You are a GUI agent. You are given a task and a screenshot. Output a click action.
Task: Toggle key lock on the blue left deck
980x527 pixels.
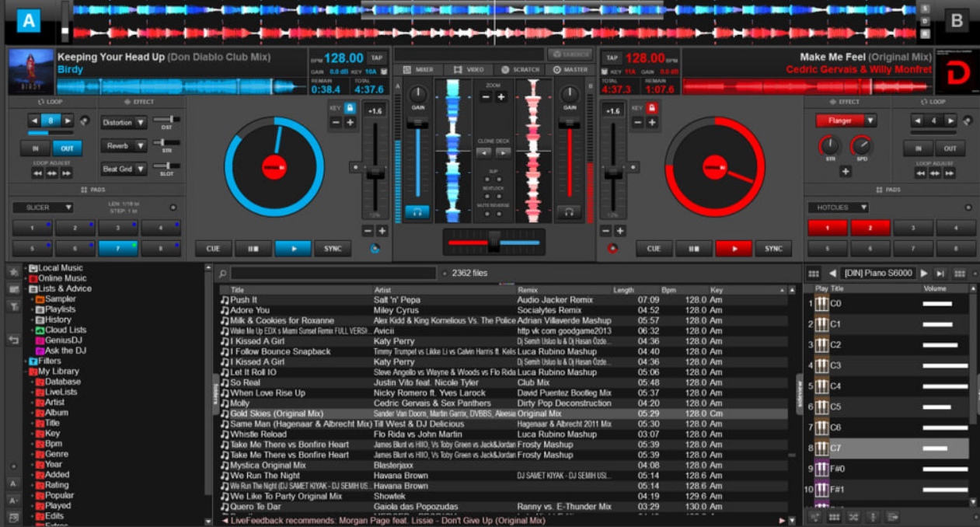(x=350, y=108)
